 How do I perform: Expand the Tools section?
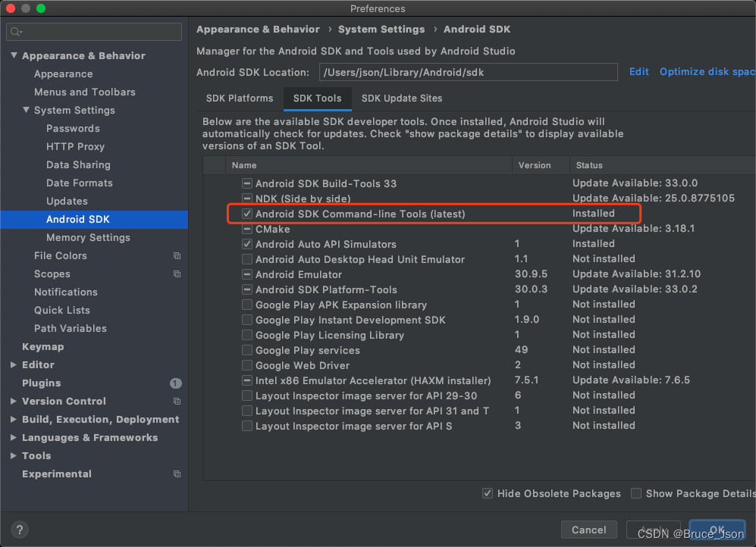14,455
